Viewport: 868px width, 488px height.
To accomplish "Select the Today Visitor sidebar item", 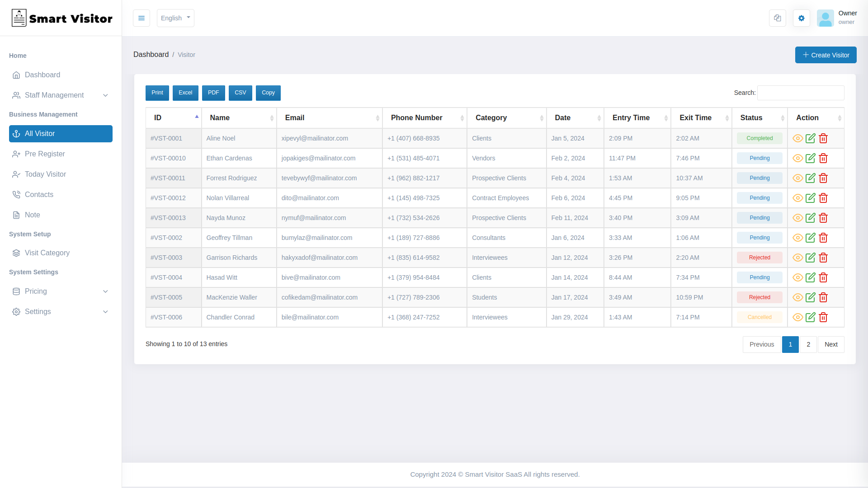I will [x=45, y=174].
